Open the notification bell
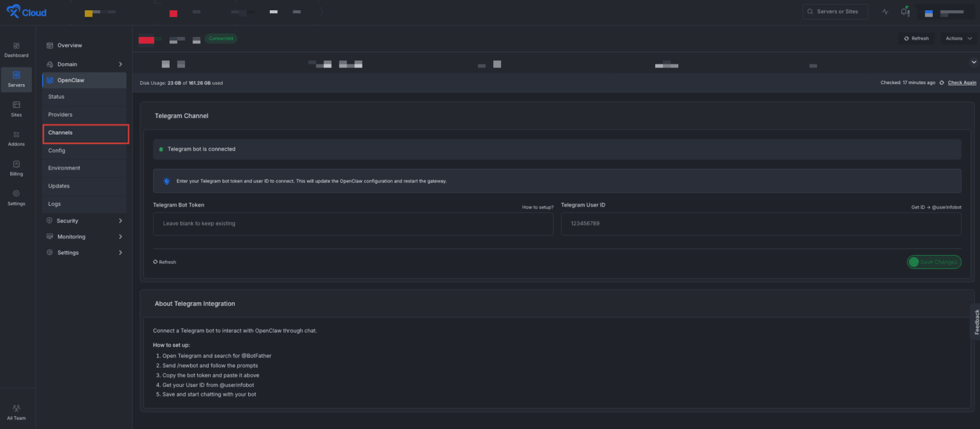This screenshot has height=429, width=980. coord(905,11)
